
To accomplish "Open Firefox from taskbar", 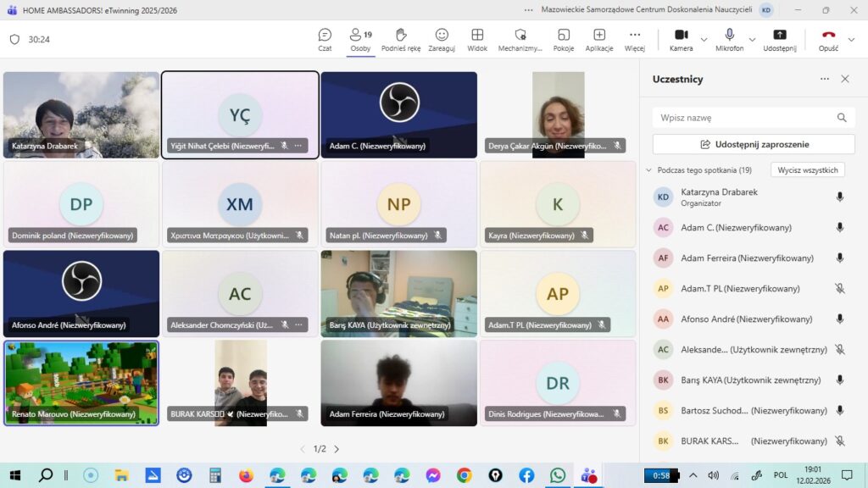I will (246, 475).
